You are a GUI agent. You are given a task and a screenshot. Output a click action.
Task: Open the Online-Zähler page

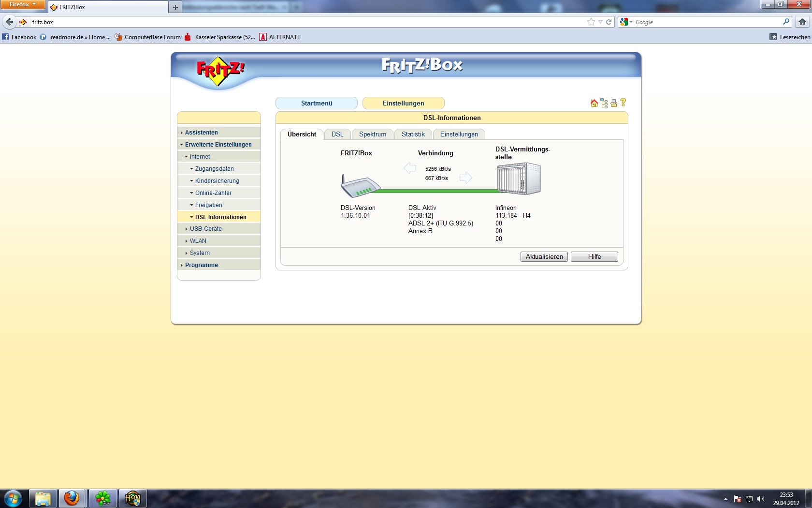(219, 193)
